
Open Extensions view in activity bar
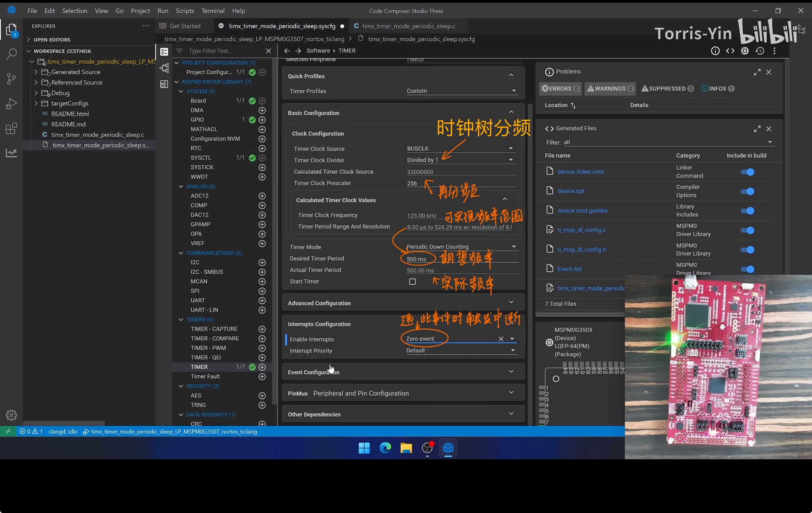pyautogui.click(x=11, y=128)
